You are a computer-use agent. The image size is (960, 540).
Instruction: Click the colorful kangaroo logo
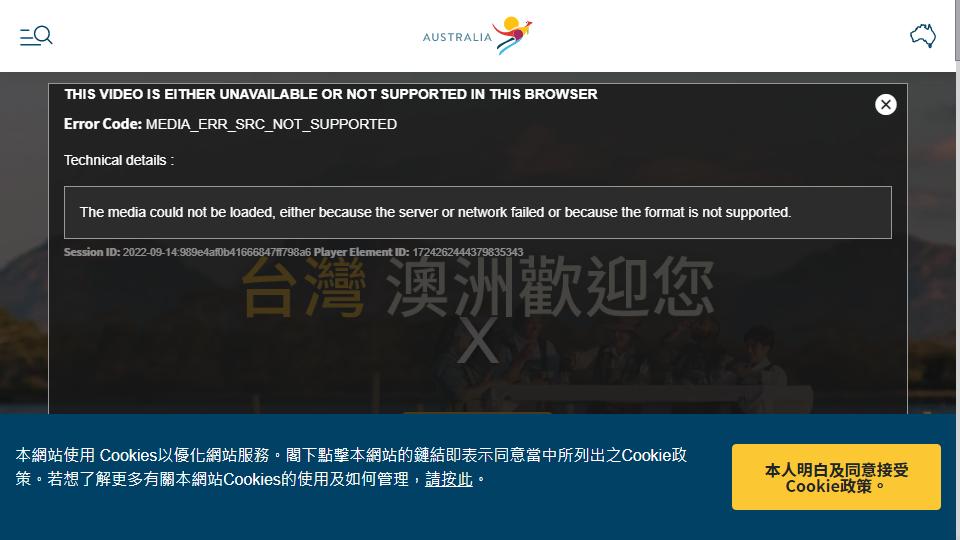512,35
